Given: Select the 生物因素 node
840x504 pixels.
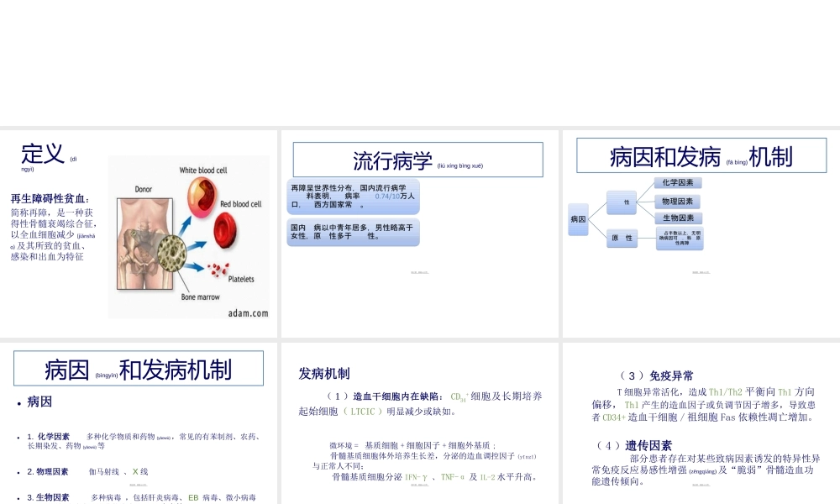Looking at the screenshot, I should tap(677, 218).
